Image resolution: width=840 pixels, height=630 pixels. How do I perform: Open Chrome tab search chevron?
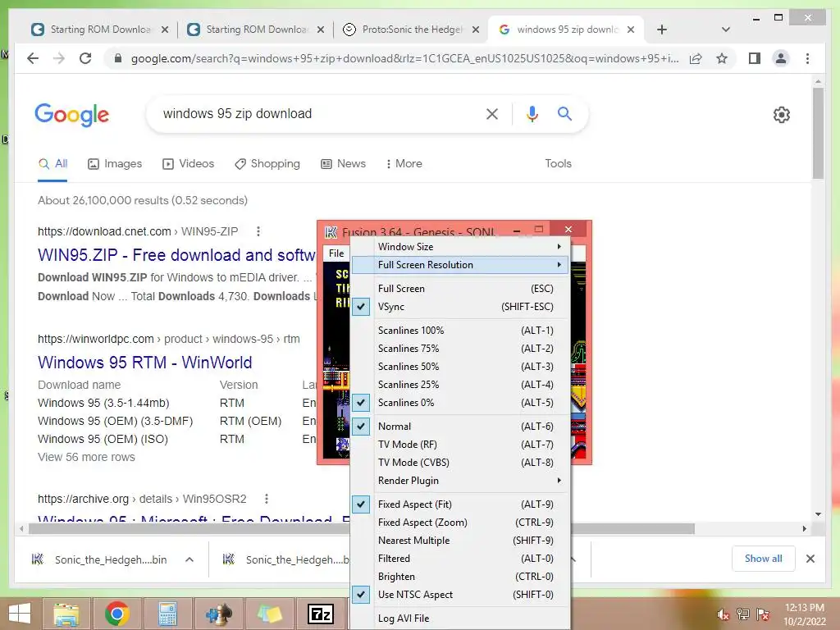tap(725, 30)
